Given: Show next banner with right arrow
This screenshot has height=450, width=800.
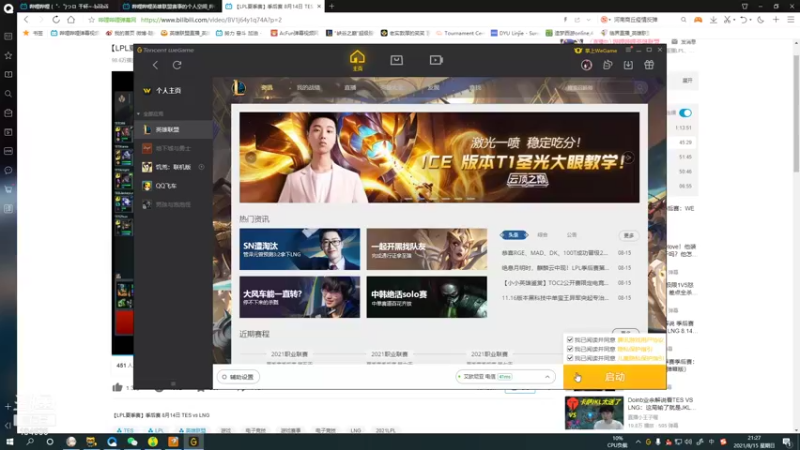Looking at the screenshot, I should (629, 158).
